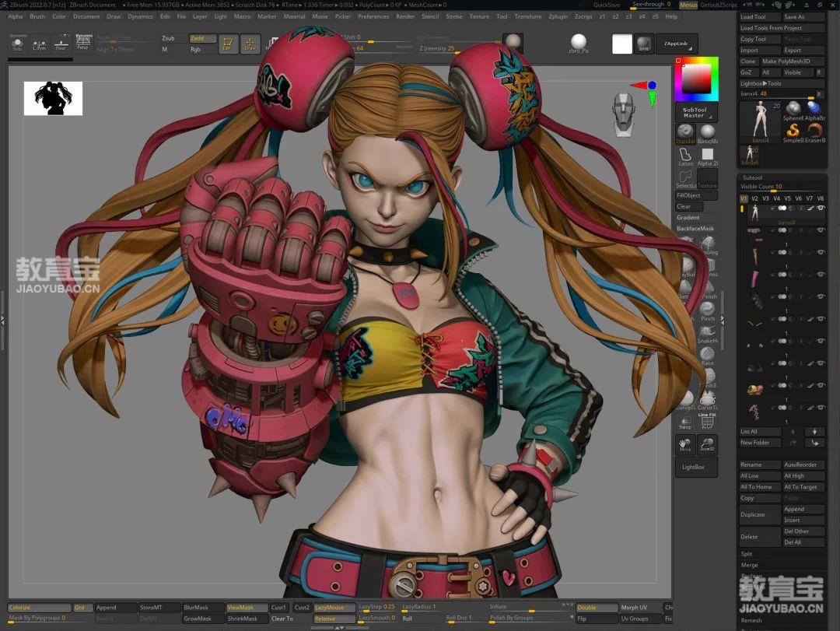
Task: Click the Load Tool button
Action: [760, 16]
